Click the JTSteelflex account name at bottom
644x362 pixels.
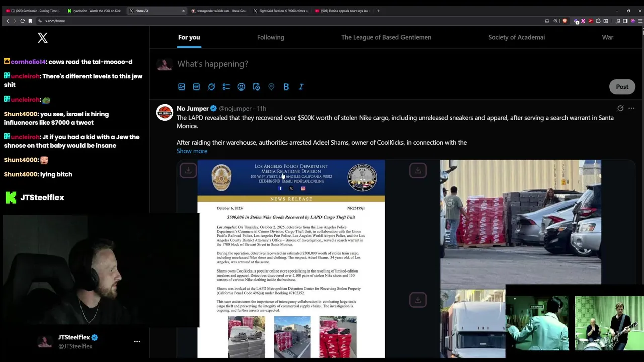coord(74,337)
